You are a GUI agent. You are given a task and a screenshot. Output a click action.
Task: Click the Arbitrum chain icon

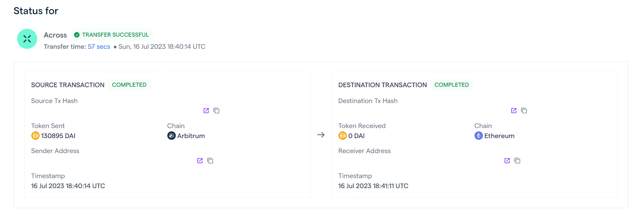171,136
